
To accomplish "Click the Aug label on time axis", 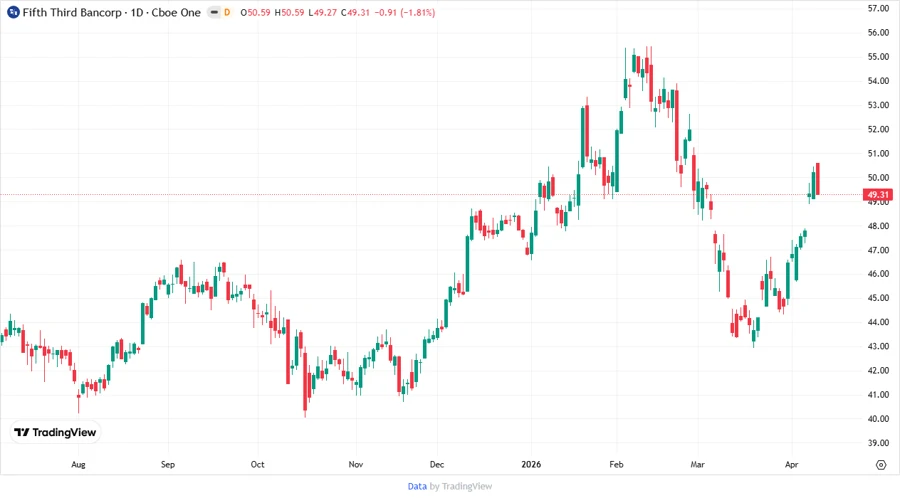I will (78, 464).
